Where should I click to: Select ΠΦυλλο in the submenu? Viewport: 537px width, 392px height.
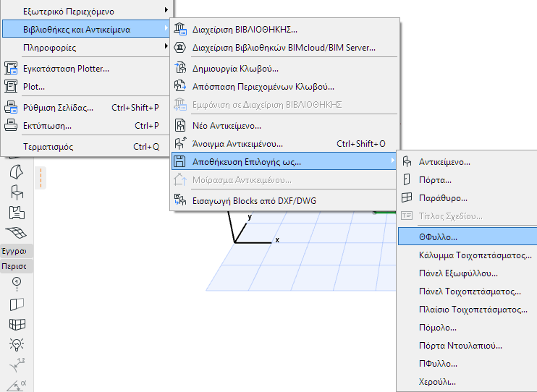pos(468,364)
